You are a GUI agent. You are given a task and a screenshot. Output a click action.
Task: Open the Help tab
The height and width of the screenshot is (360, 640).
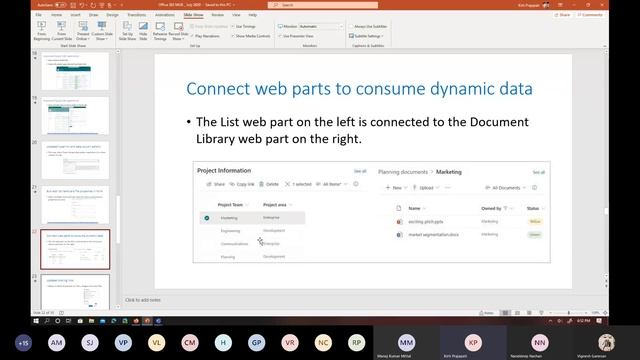pyautogui.click(x=253, y=15)
